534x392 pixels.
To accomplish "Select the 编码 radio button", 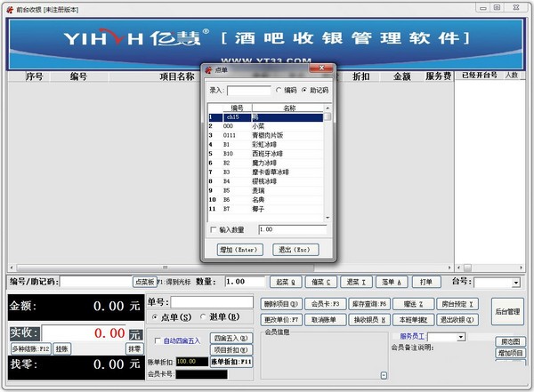I will (x=279, y=90).
